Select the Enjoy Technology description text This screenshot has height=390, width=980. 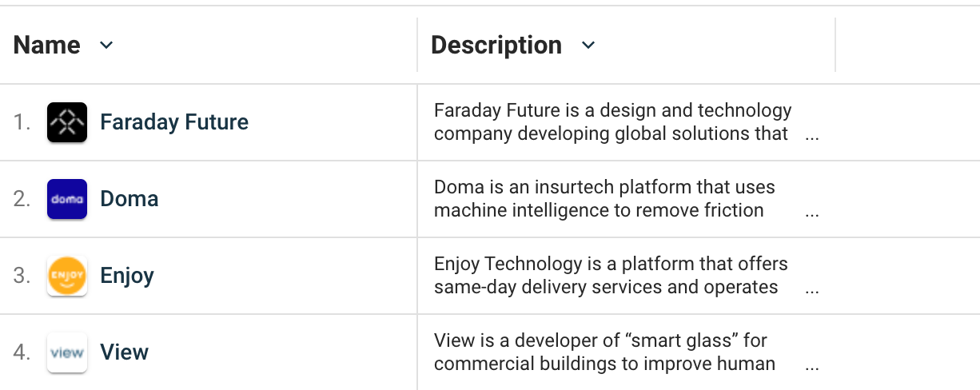(x=612, y=275)
